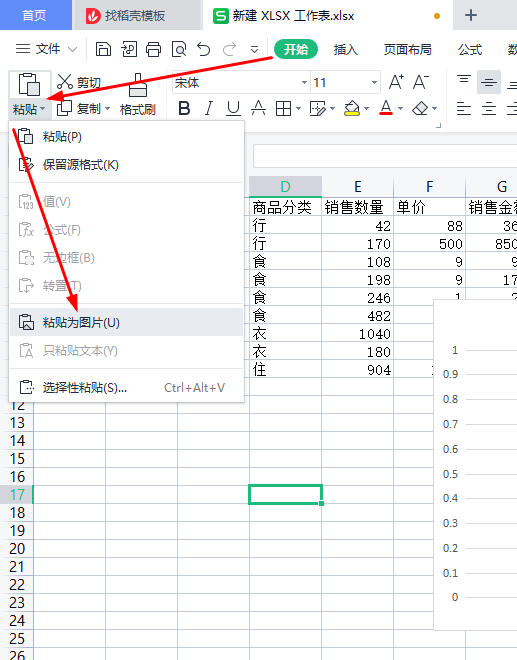Apply the yellow fill color
The image size is (517, 660).
click(x=352, y=109)
